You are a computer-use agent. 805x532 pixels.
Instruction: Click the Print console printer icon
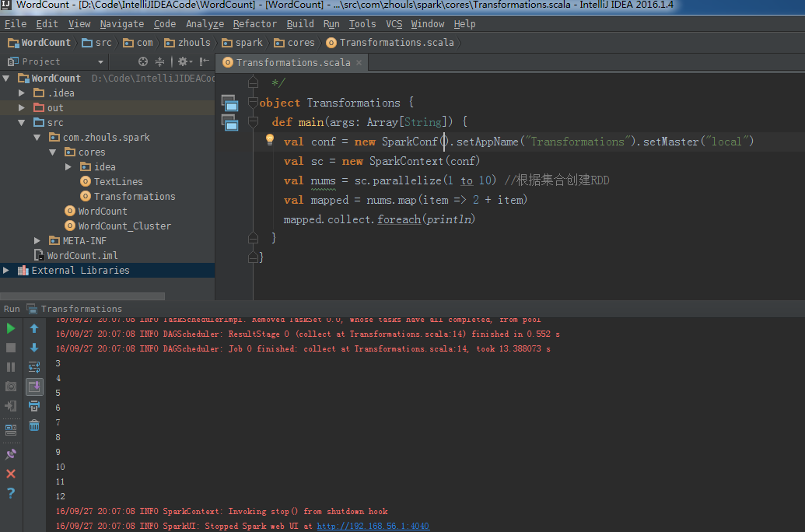pyautogui.click(x=34, y=406)
